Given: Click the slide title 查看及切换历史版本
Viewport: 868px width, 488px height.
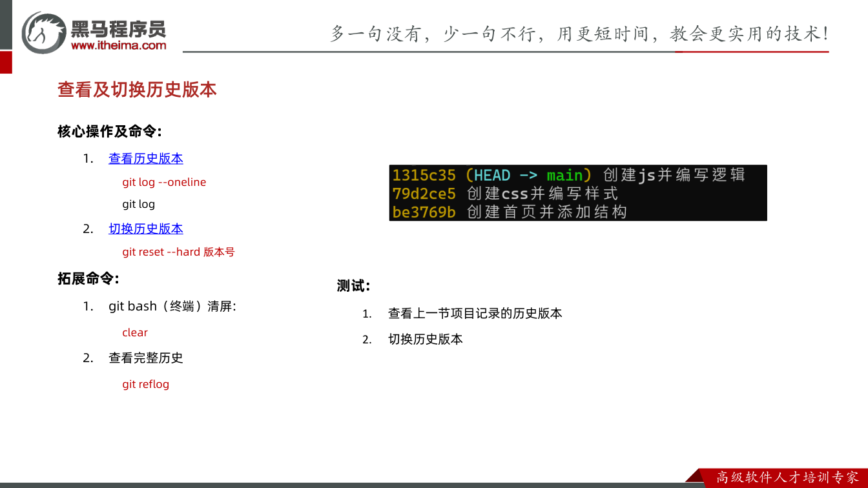Looking at the screenshot, I should [137, 90].
